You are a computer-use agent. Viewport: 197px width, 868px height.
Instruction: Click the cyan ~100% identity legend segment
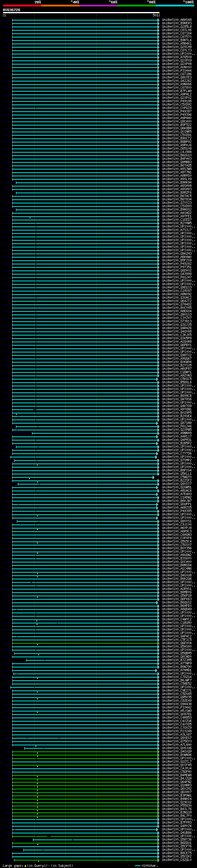(175, 6)
